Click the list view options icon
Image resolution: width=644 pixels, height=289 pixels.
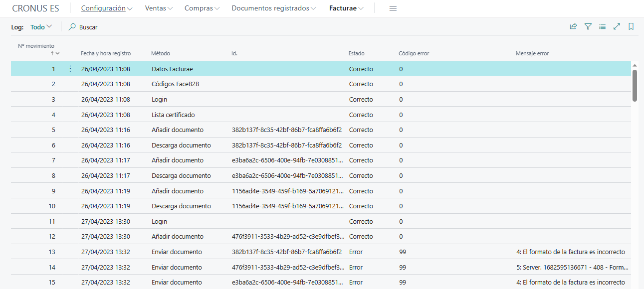tap(602, 26)
